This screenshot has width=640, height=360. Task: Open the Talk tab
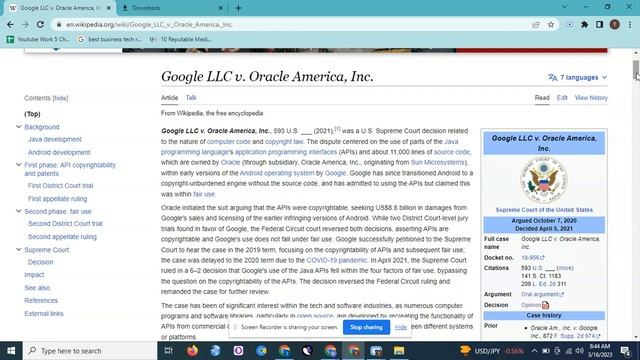[191, 98]
